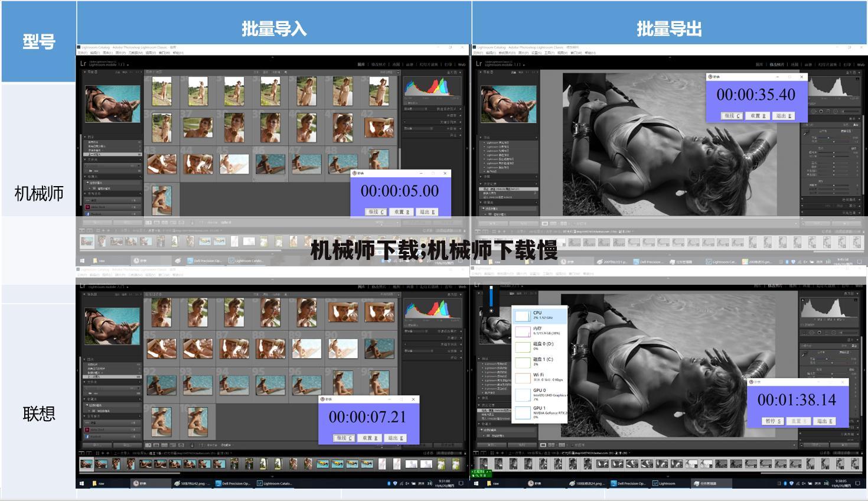Click Grid view icon in 联想 import toolbar
Viewport: 868px width, 501px height.
(x=148, y=445)
